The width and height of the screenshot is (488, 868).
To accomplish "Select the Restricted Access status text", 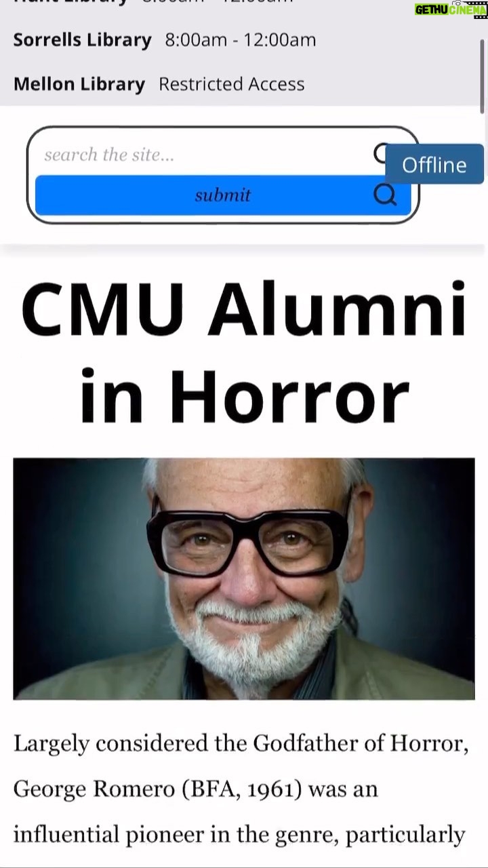I will [x=232, y=84].
